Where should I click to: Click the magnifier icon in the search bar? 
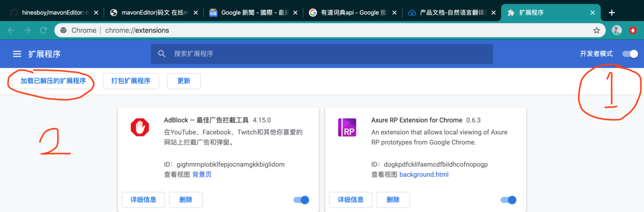click(162, 54)
